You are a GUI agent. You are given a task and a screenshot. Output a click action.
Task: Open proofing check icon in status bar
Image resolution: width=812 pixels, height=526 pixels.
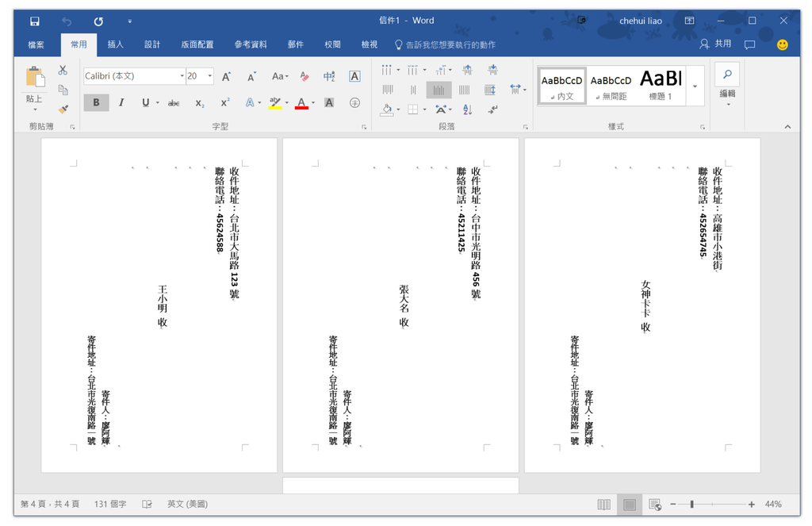coord(147,505)
